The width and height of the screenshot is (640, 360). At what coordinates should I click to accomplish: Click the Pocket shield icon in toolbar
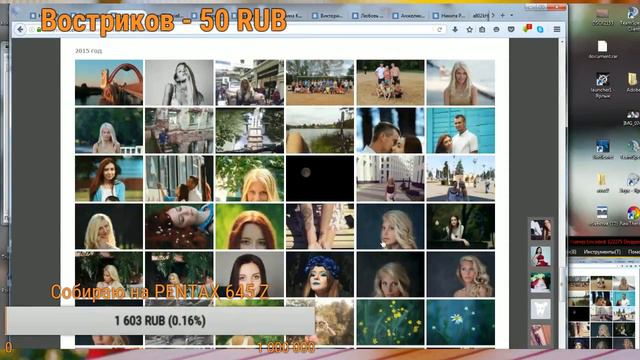point(511,29)
